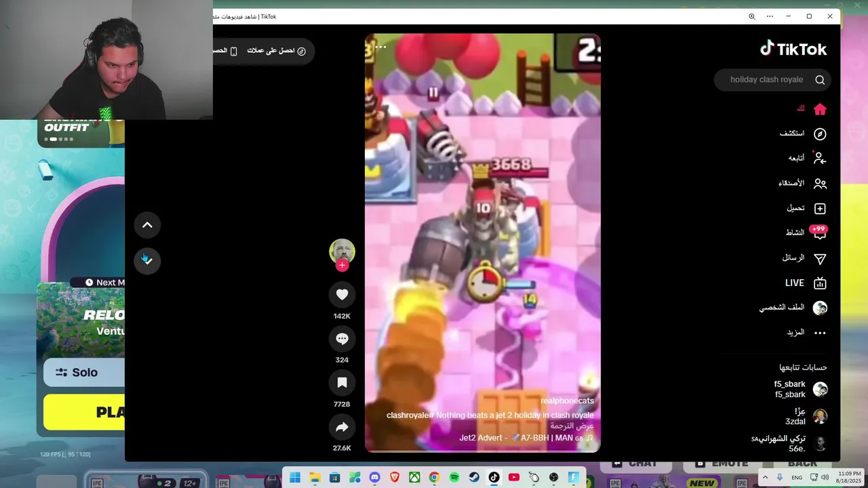This screenshot has width=868, height=488.
Task: Bookmark the video with save button
Action: [x=342, y=383]
